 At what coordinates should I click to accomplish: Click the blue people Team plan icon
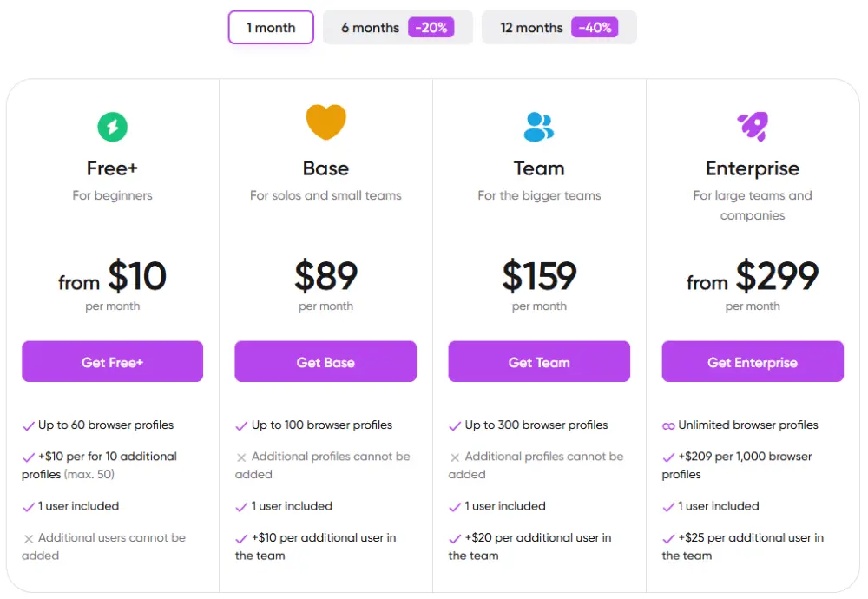point(539,127)
